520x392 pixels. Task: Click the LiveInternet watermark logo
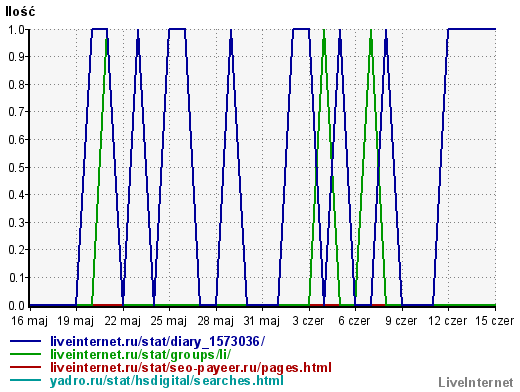click(x=476, y=382)
